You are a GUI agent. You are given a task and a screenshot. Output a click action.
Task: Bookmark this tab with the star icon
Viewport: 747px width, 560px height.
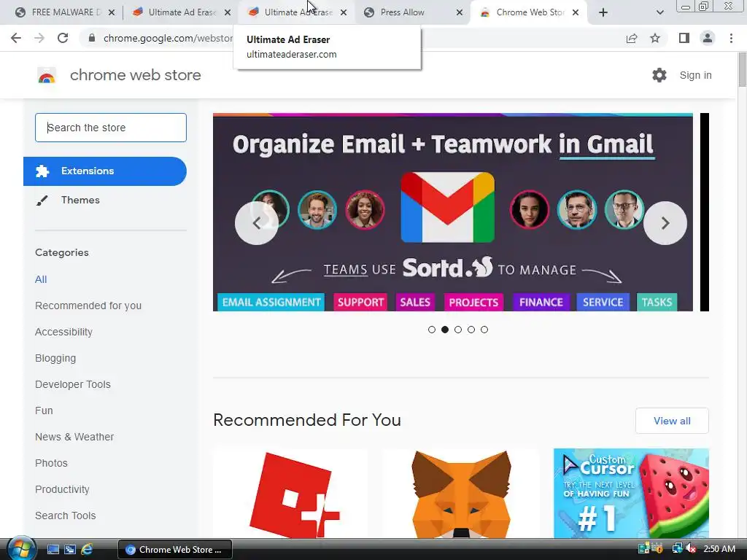coord(655,38)
